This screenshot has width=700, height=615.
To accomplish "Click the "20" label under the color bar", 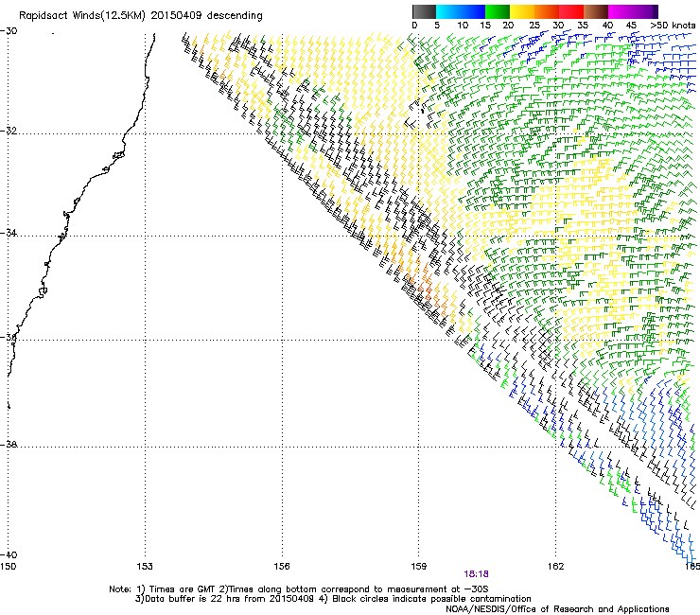I will [508, 26].
